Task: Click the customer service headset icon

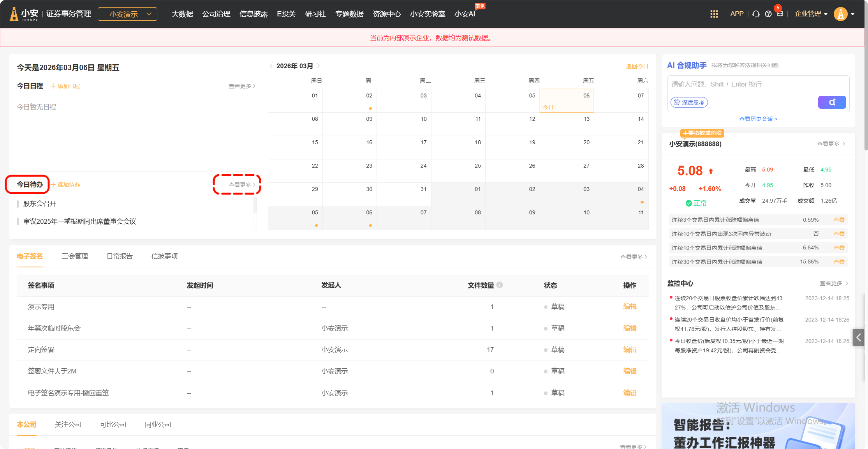Action: coord(756,14)
